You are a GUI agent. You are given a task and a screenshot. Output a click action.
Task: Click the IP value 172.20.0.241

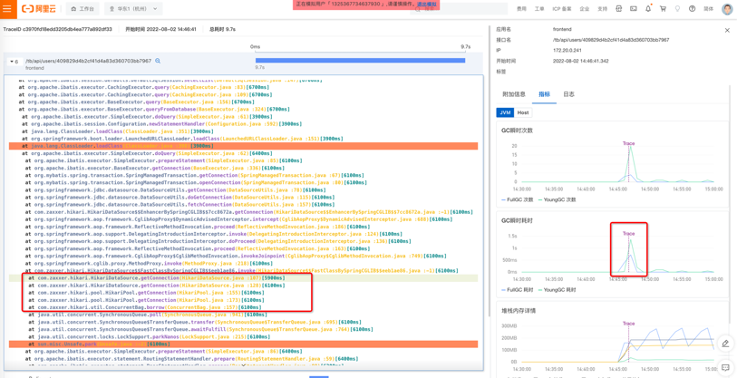567,50
